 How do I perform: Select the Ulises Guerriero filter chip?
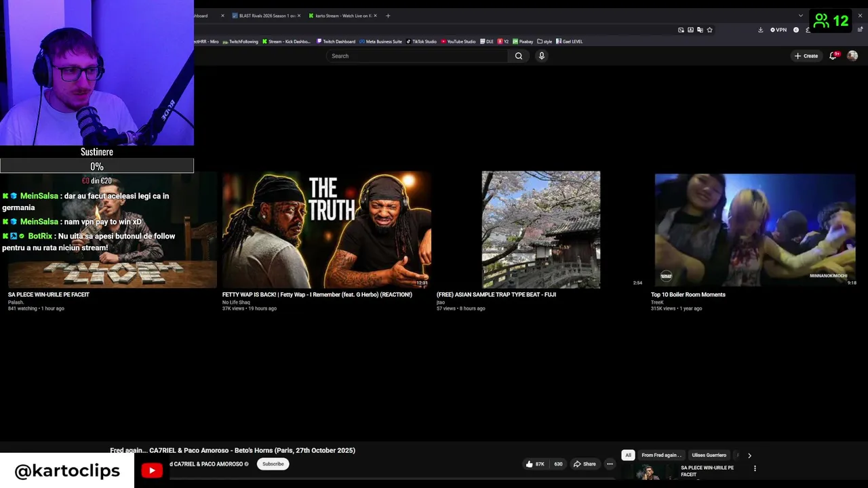(x=709, y=455)
